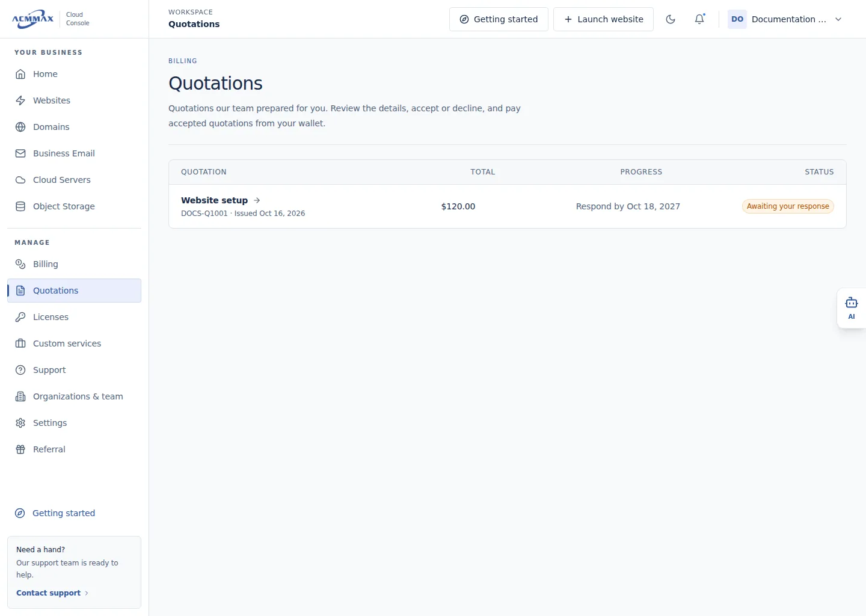
Task: Click the TOTAL column header
Action: (483, 172)
